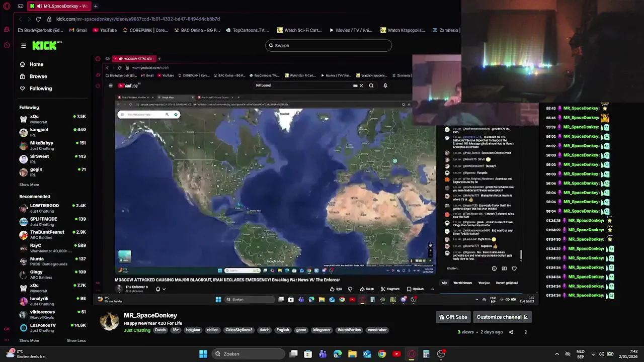Open volume control in system tray
This screenshot has height=362, width=644.
(x=601, y=354)
